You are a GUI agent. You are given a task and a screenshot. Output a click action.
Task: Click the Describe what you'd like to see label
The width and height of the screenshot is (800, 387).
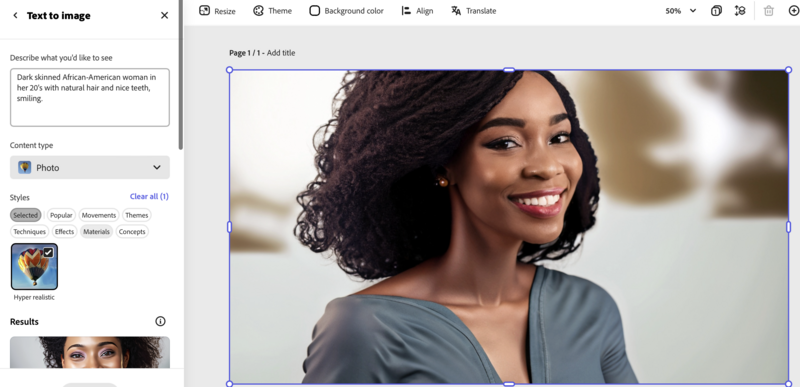point(61,58)
